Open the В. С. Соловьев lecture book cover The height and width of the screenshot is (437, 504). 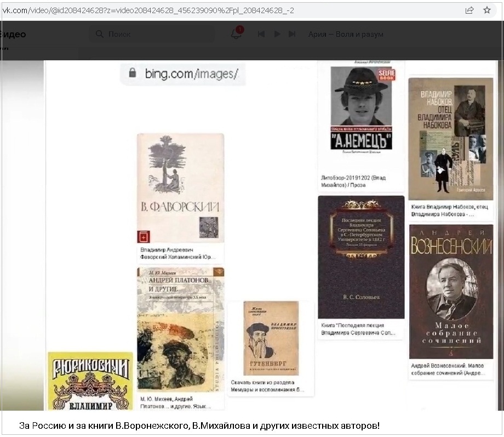pyautogui.click(x=361, y=257)
